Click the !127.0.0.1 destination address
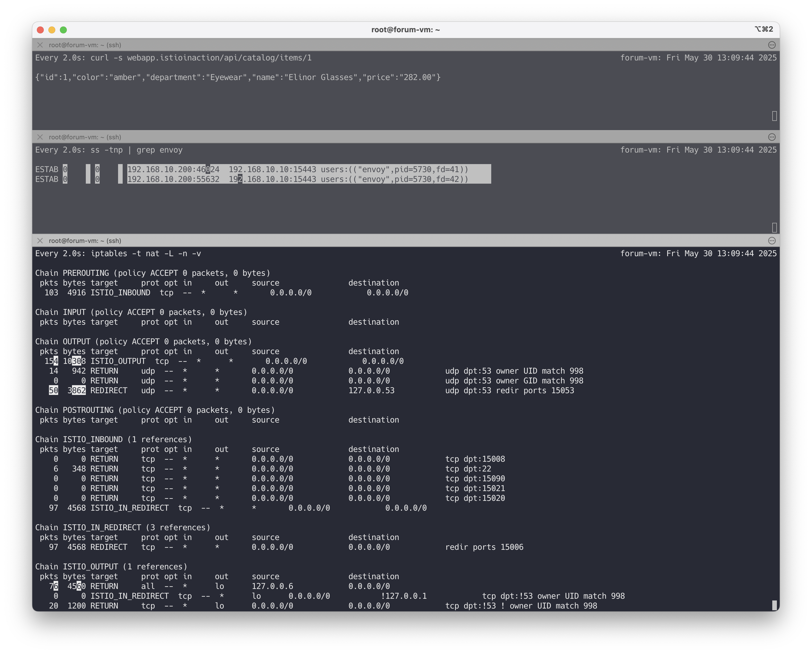Screen dimensions: 812x654 tap(404, 596)
